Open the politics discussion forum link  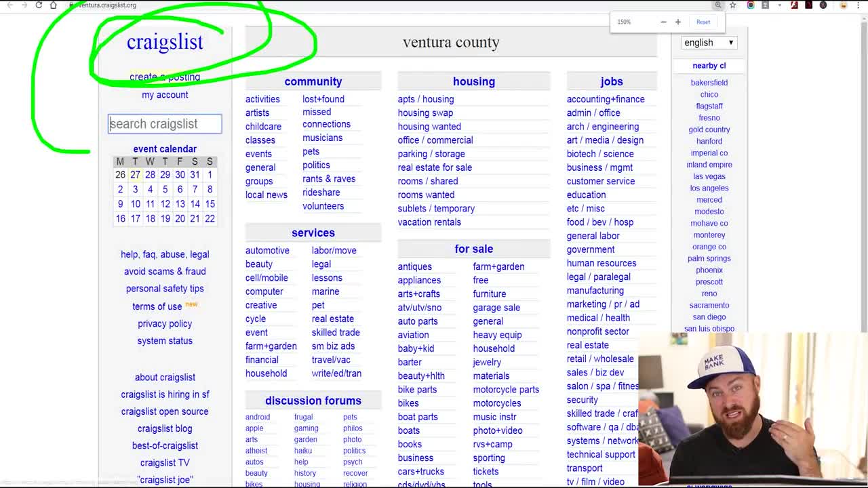point(354,451)
